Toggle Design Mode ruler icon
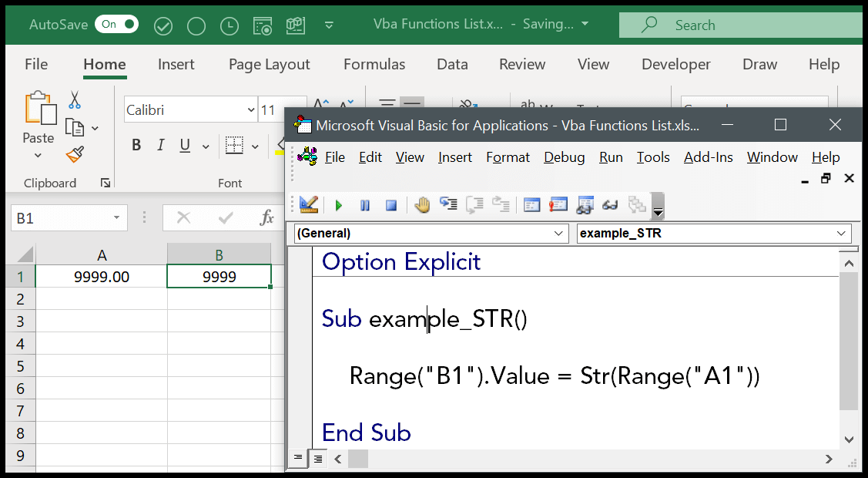Screen dimensions: 868x478 [x=309, y=205]
